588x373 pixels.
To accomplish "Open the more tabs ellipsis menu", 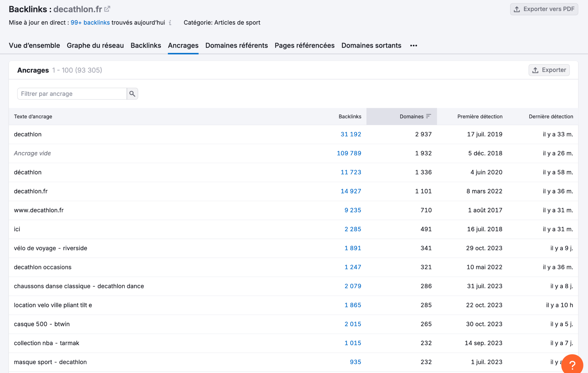I will pyautogui.click(x=413, y=46).
